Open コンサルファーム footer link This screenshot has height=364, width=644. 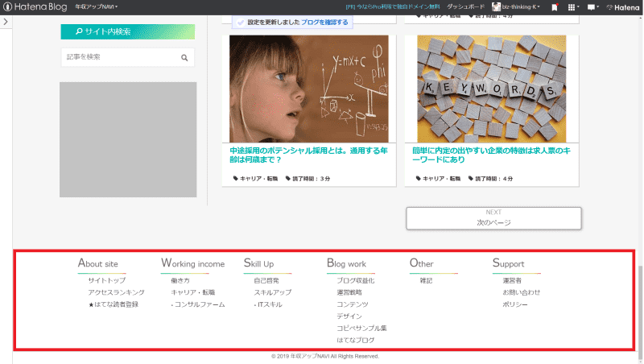coord(198,304)
